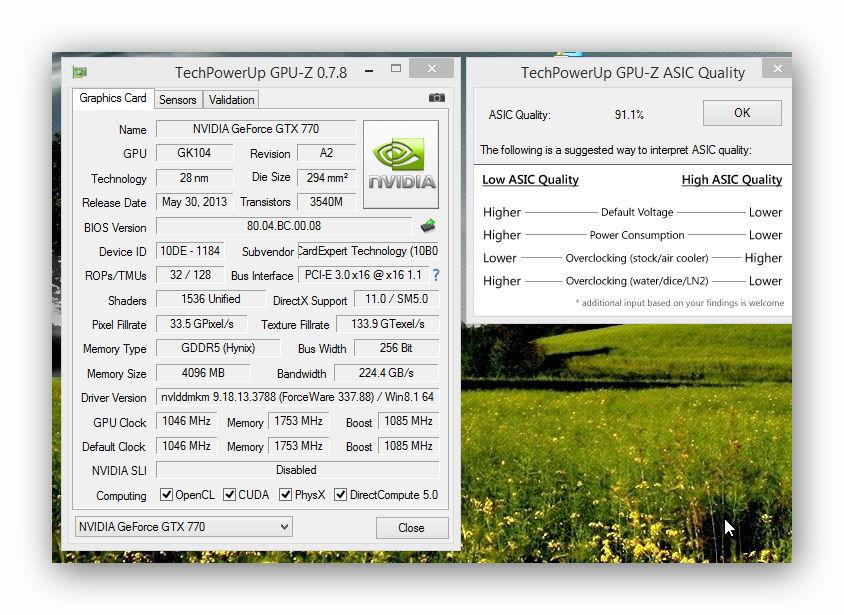
Task: Click the Low ASIC Quality heading
Action: pos(530,180)
